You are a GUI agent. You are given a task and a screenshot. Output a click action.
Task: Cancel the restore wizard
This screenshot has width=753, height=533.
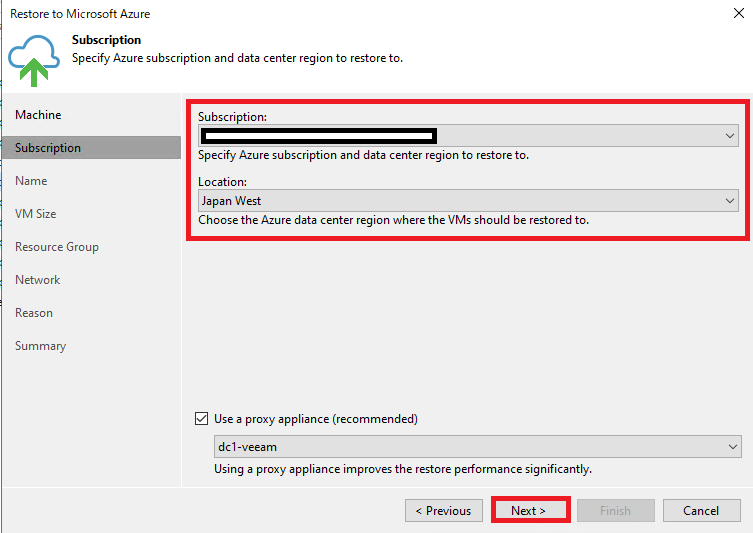[x=702, y=510]
